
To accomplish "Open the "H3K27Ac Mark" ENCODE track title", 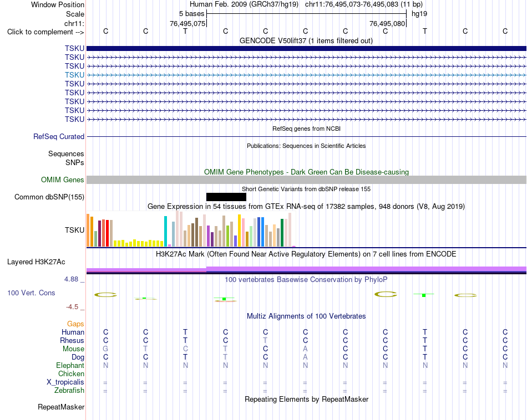I will coord(306,254).
